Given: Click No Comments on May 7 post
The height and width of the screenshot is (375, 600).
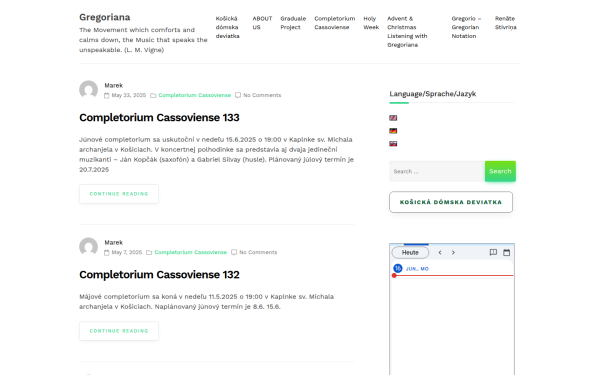Looking at the screenshot, I should [258, 252].
